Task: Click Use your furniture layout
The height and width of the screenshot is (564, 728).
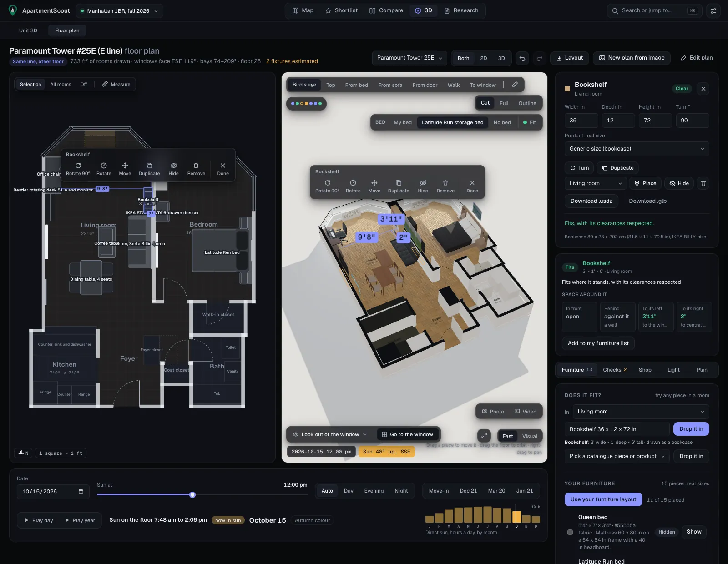Action: pyautogui.click(x=603, y=499)
